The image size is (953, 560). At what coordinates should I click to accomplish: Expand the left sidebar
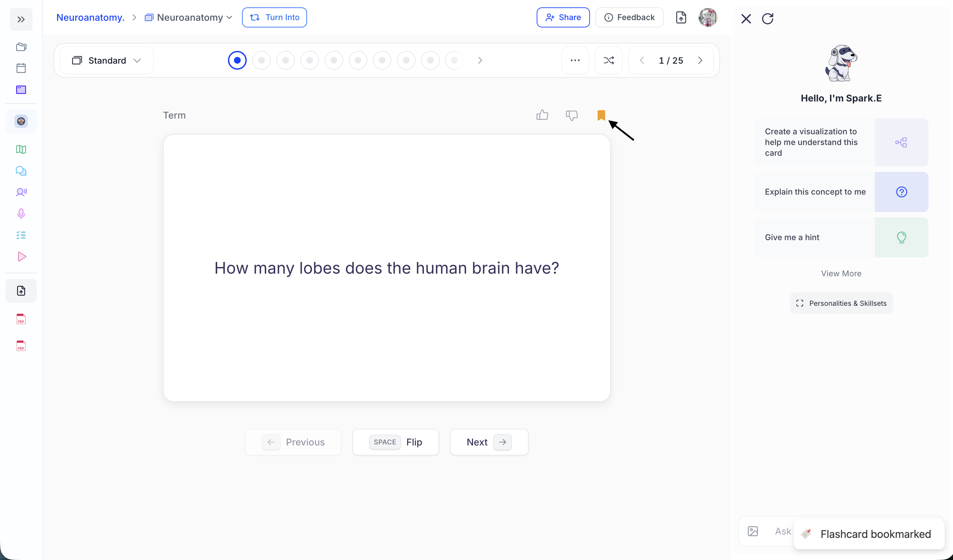21,19
